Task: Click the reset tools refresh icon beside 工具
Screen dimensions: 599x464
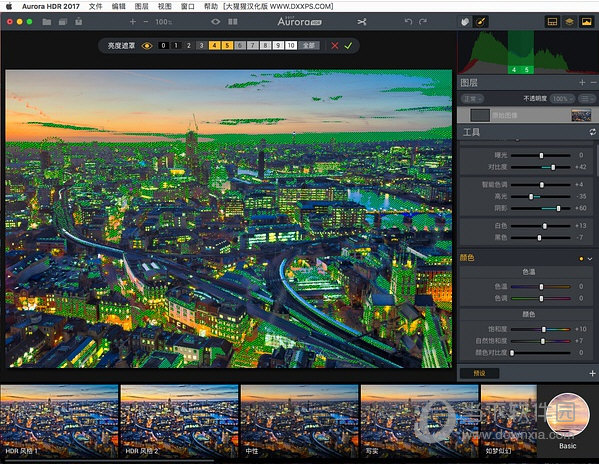Action: point(592,132)
